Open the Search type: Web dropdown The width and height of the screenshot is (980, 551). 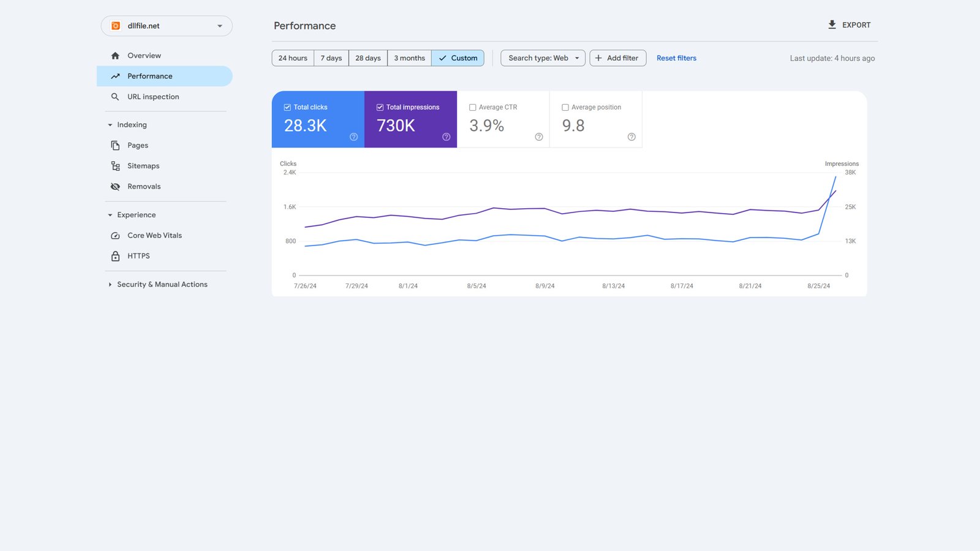tap(541, 58)
